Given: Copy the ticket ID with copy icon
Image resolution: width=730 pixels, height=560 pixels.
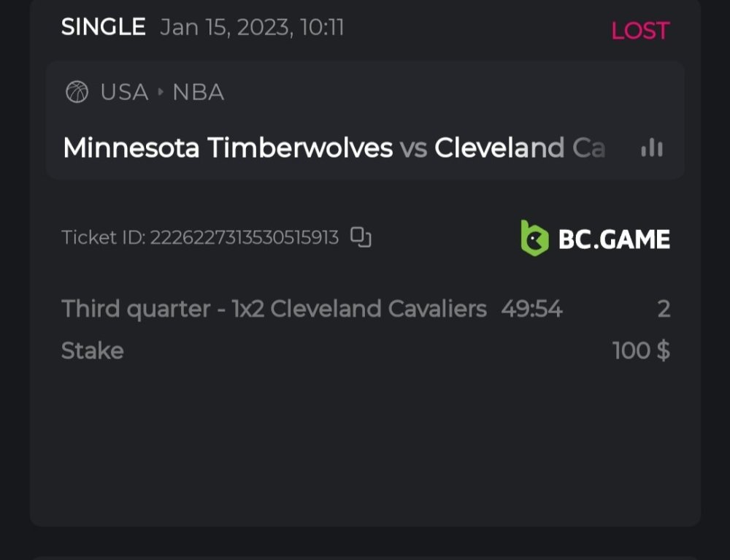Looking at the screenshot, I should click(361, 237).
